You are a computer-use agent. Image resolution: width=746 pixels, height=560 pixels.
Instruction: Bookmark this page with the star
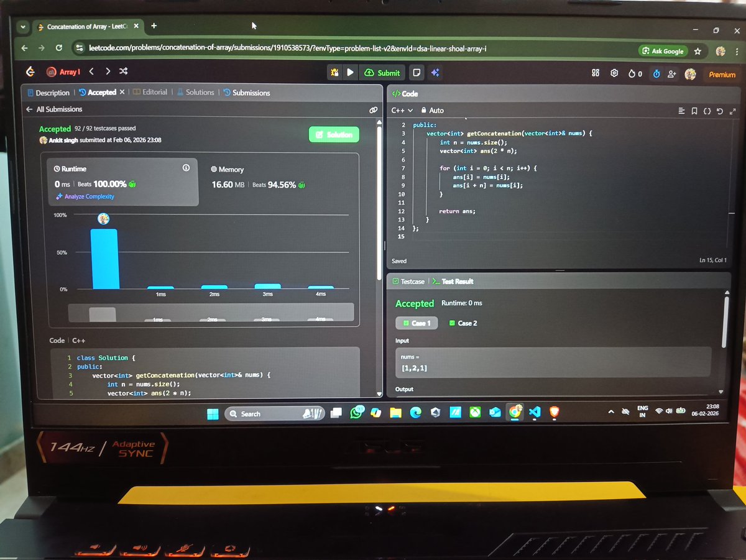pos(698,51)
